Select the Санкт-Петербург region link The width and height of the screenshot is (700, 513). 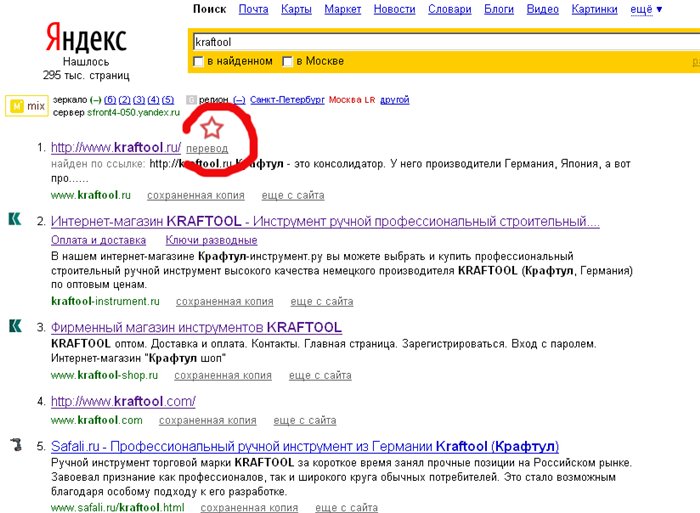click(x=287, y=100)
